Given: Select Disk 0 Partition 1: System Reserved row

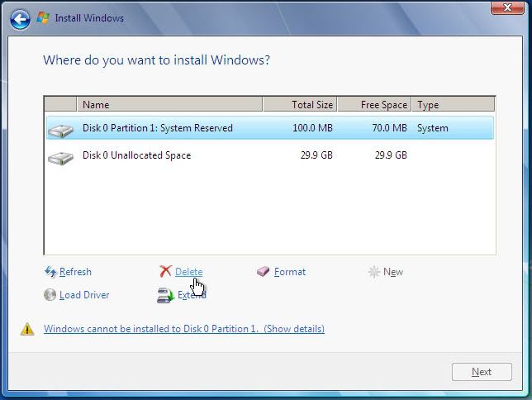Looking at the screenshot, I should (x=270, y=128).
